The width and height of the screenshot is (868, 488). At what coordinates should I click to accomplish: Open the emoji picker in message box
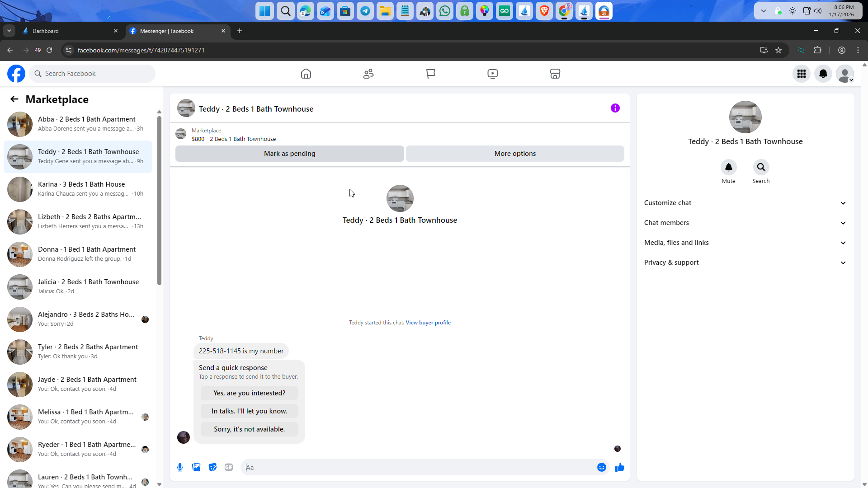(601, 467)
